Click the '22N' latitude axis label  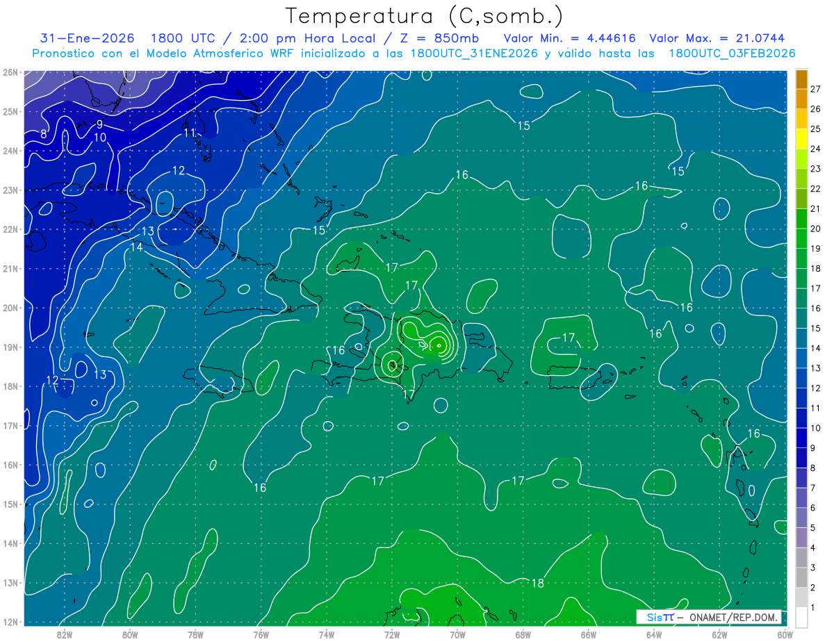pos(10,229)
